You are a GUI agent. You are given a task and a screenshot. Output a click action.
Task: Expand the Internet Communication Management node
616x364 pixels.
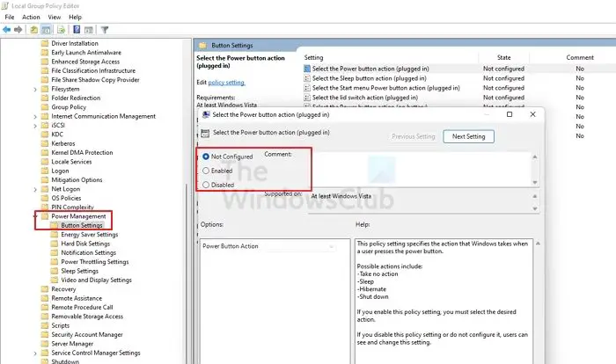coord(35,116)
